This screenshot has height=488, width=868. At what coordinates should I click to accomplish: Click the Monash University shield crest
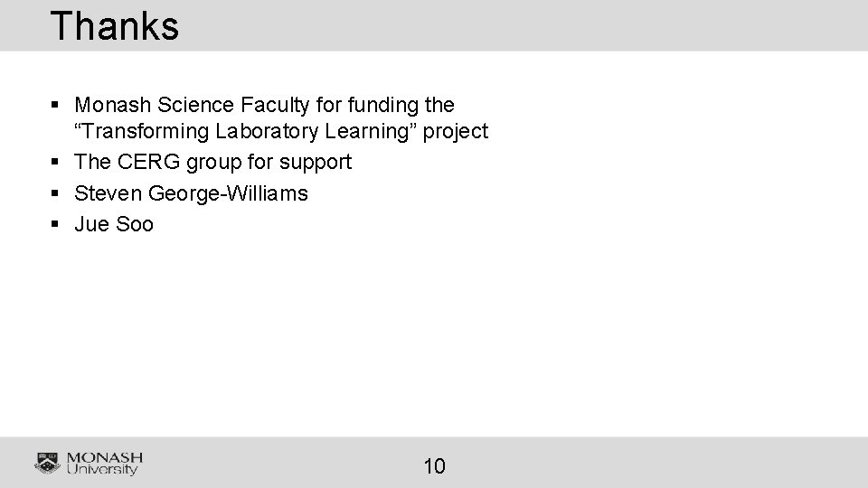point(48,463)
